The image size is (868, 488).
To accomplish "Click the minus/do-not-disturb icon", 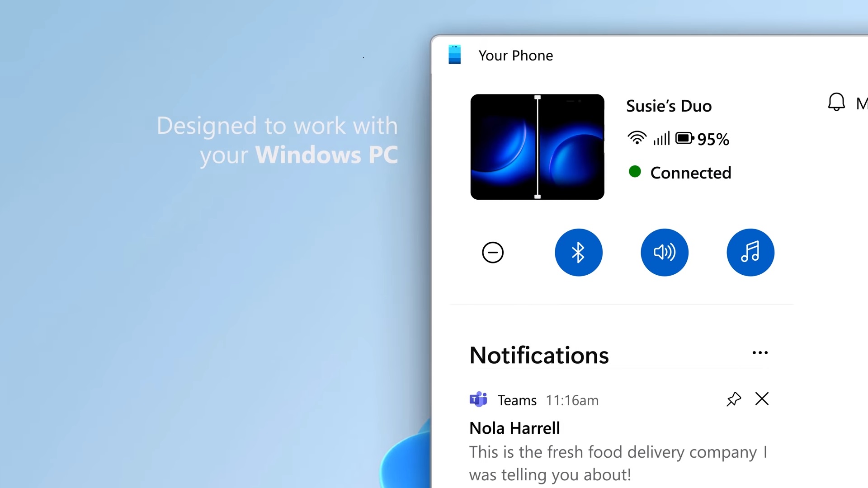I will (492, 252).
